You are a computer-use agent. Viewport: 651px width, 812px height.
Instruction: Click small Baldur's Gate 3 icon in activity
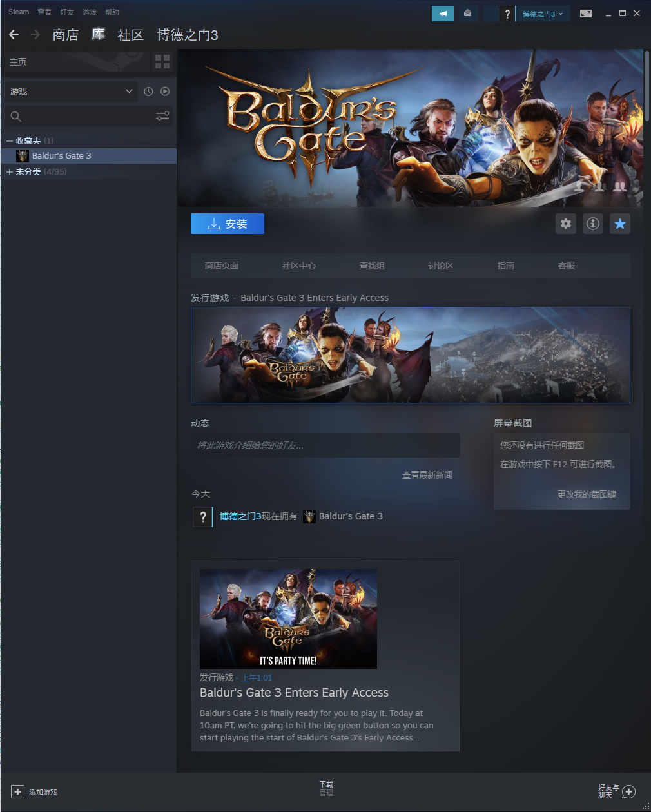click(x=309, y=516)
